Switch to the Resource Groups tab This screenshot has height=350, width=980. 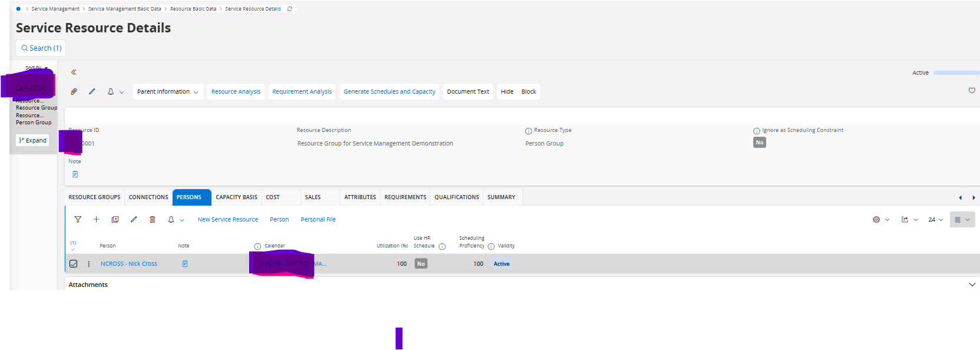[x=94, y=197]
